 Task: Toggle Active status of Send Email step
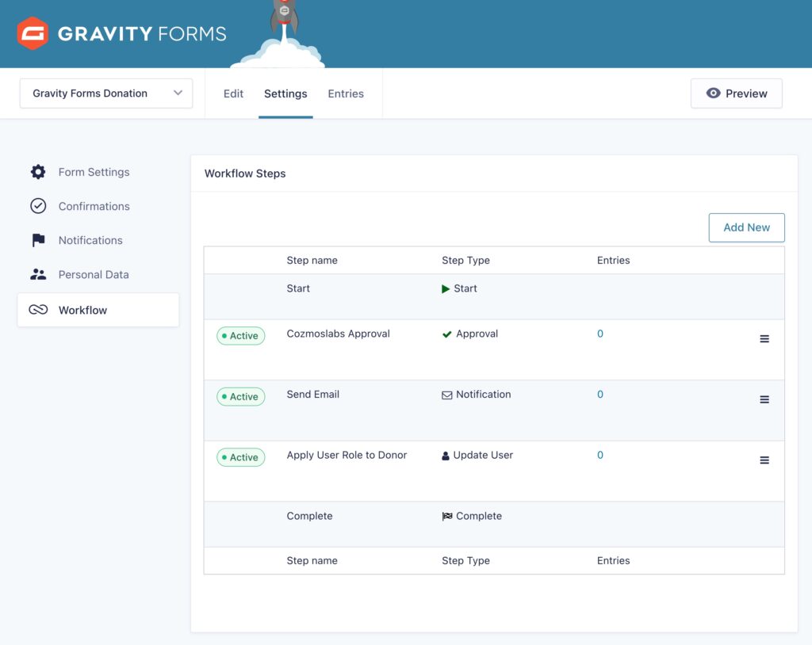(x=241, y=396)
